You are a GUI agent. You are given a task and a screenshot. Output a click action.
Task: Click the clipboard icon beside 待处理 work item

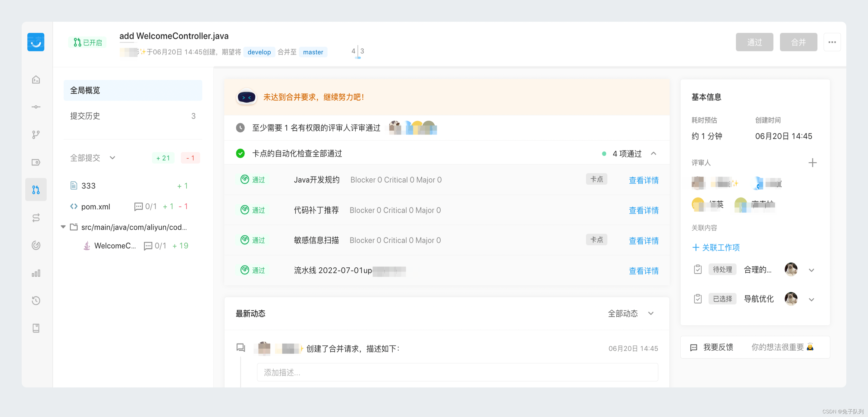(x=697, y=269)
